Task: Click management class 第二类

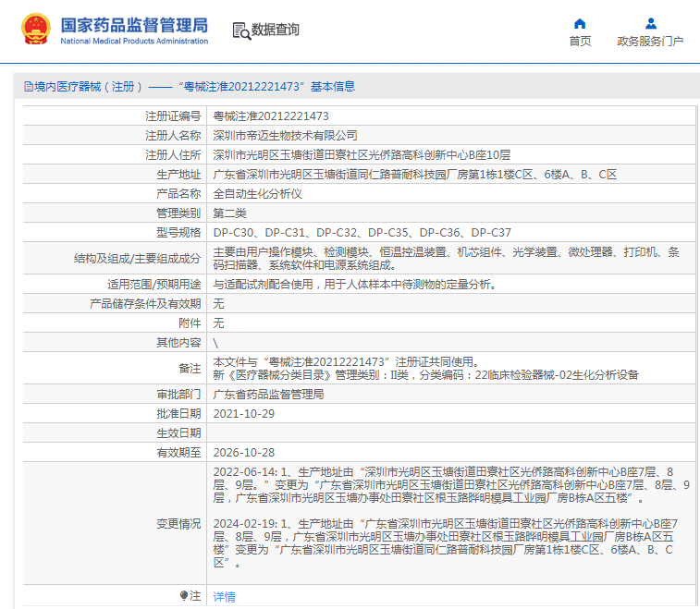Action: click(229, 213)
